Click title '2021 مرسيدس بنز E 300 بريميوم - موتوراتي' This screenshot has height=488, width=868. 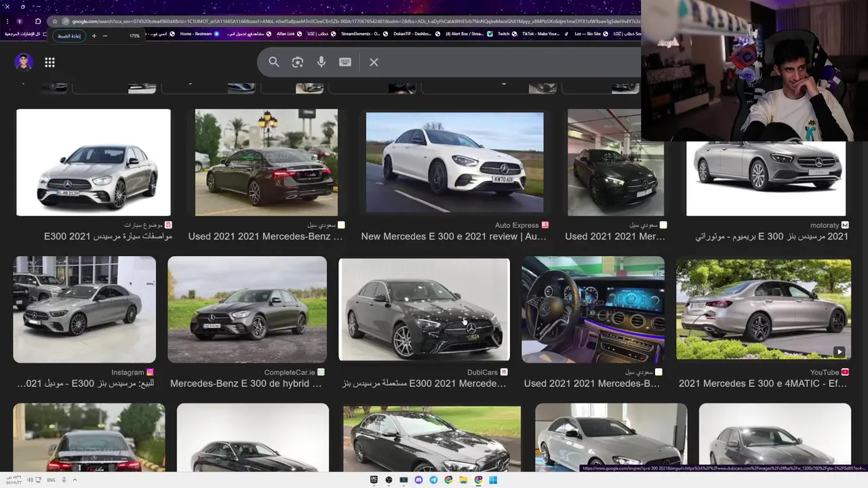coord(772,237)
